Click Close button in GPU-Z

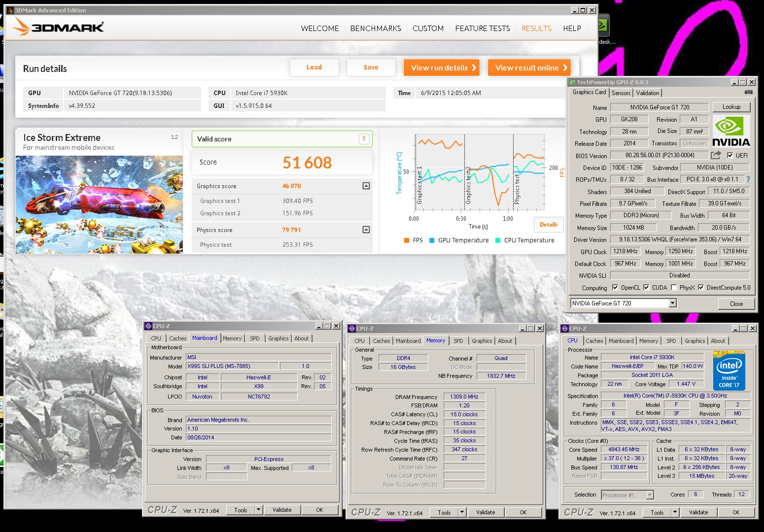(x=736, y=303)
